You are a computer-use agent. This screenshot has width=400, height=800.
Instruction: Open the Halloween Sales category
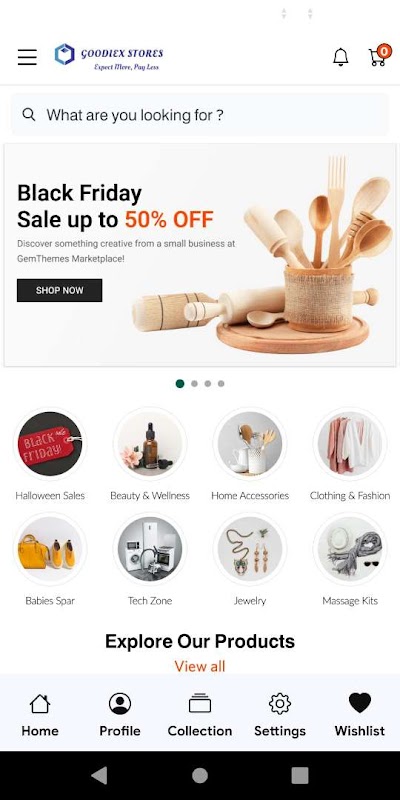[x=50, y=454]
